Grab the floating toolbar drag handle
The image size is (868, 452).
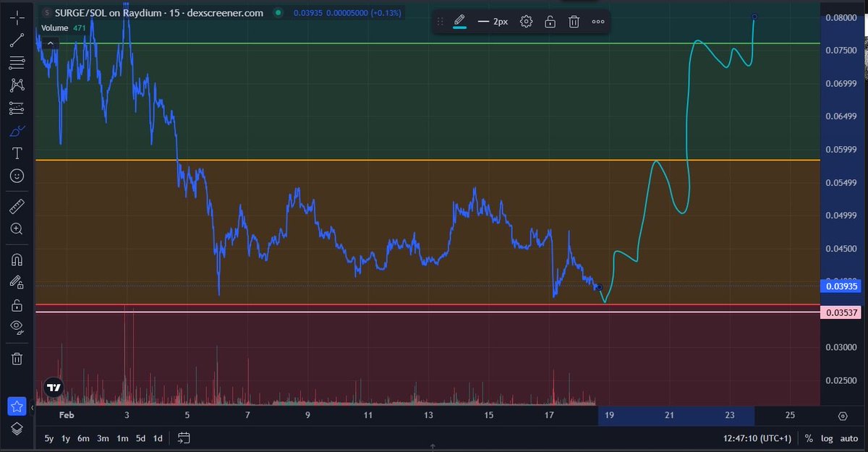[440, 22]
